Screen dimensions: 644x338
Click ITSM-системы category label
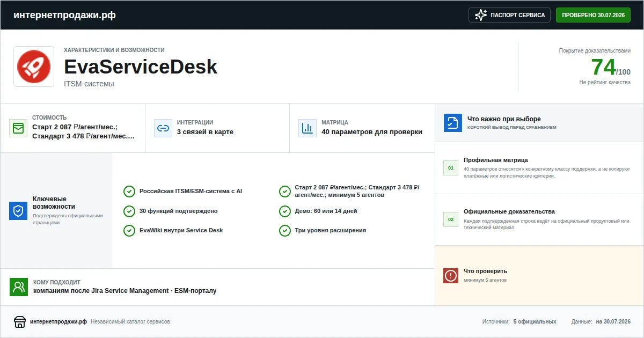pos(89,84)
